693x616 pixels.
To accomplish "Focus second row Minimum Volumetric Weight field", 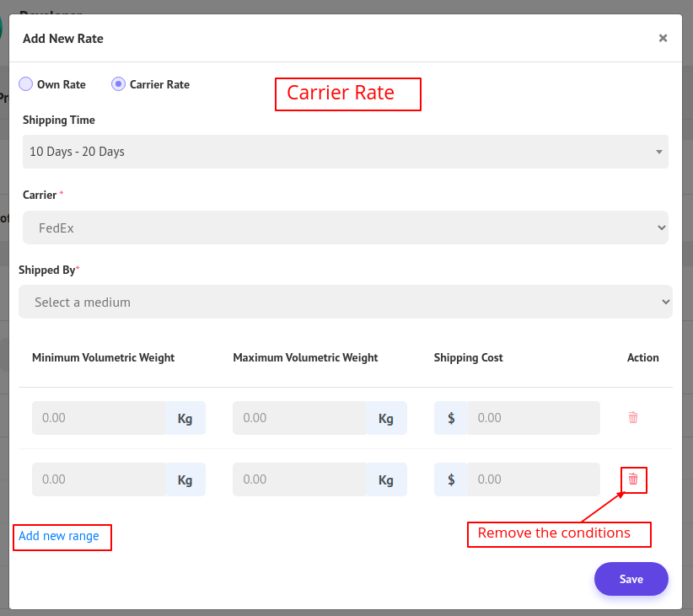I will [99, 479].
